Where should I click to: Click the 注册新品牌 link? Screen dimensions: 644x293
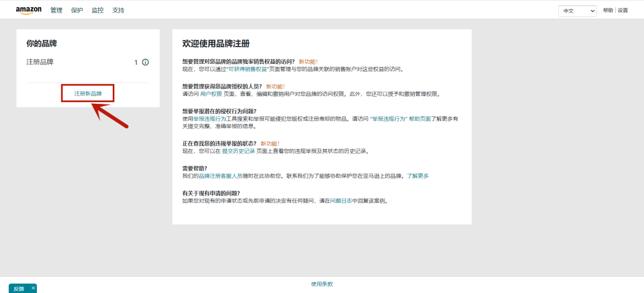(88, 94)
